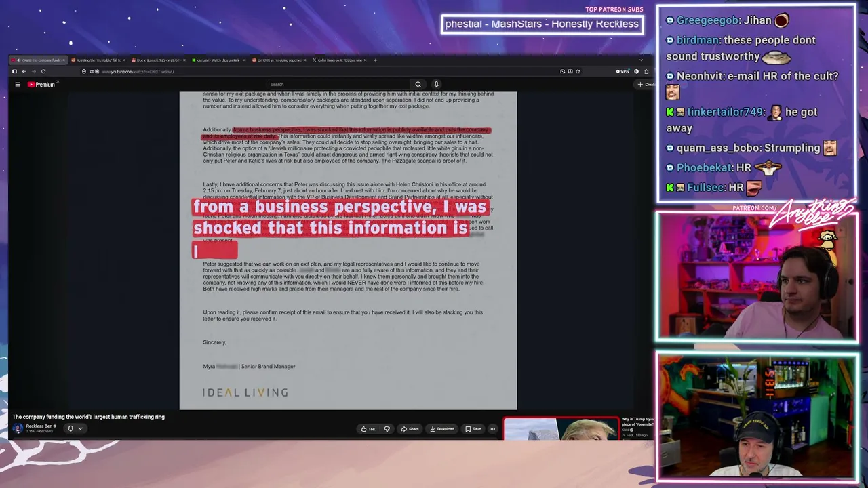Click the browser back arrow

click(x=24, y=71)
